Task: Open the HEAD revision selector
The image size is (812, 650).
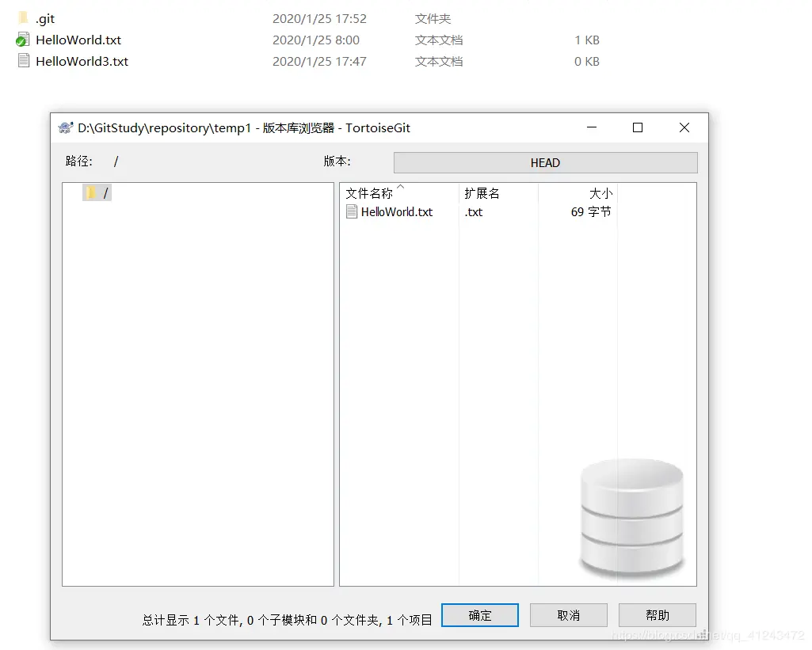Action: point(545,162)
